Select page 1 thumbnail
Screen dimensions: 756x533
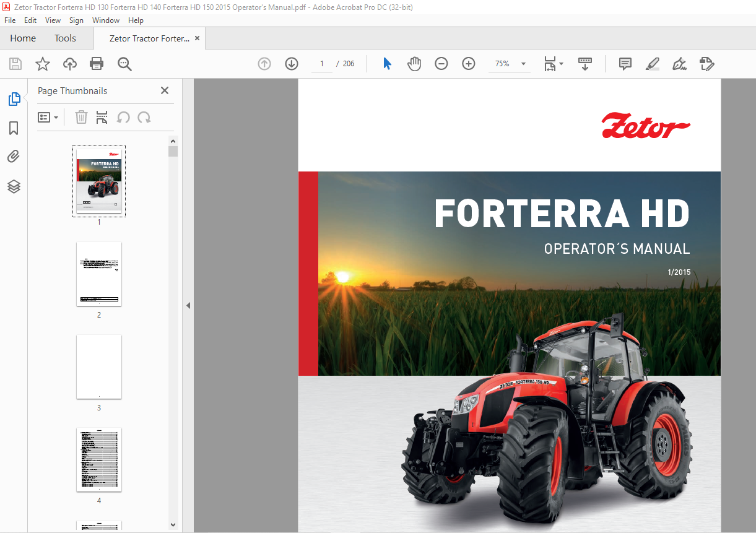tap(99, 181)
